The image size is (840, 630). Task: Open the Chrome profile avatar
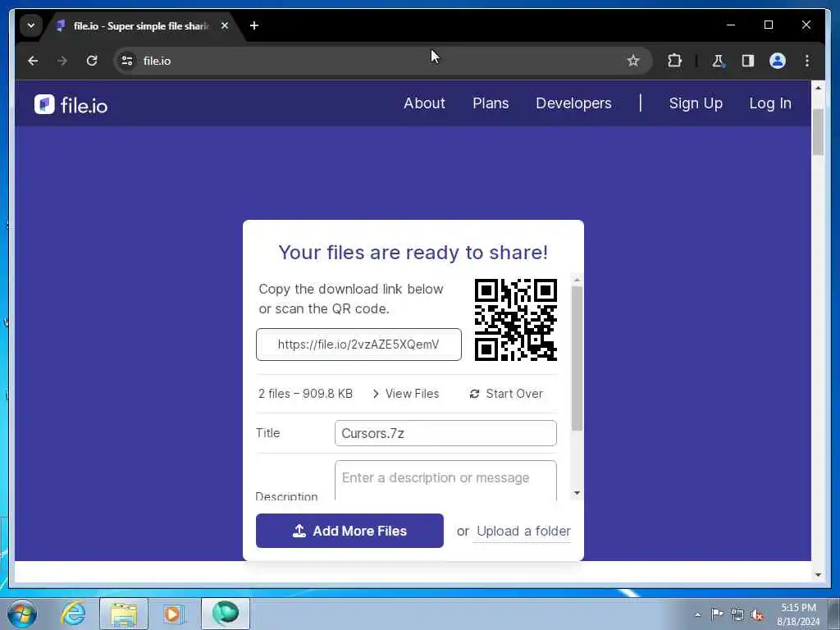(778, 61)
